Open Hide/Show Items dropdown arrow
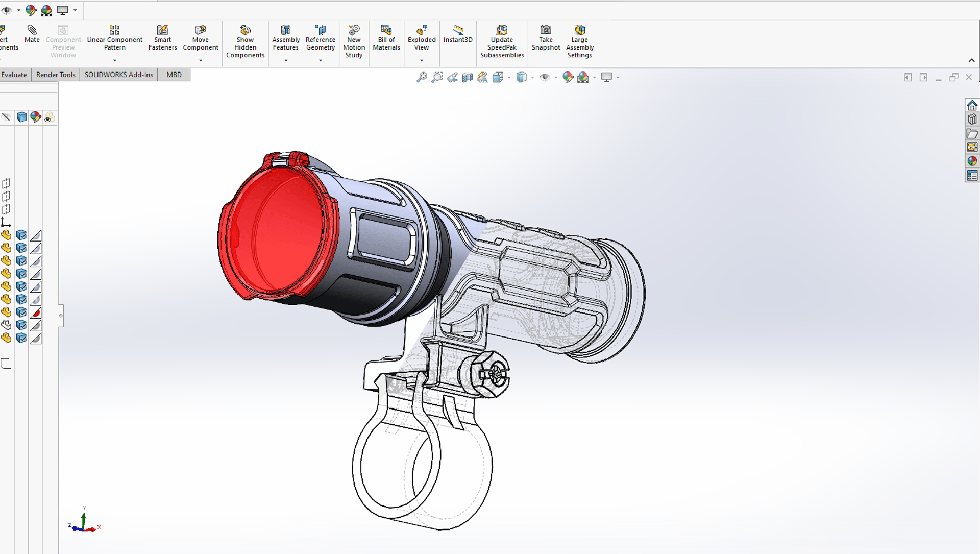This screenshot has width=980, height=554. coord(556,78)
